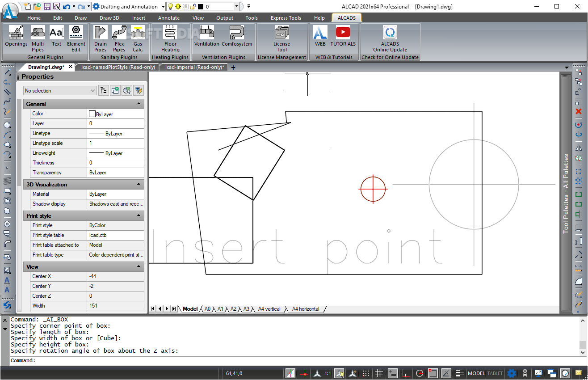Toggle grid display in status bar
The width and height of the screenshot is (588, 380).
tap(379, 373)
